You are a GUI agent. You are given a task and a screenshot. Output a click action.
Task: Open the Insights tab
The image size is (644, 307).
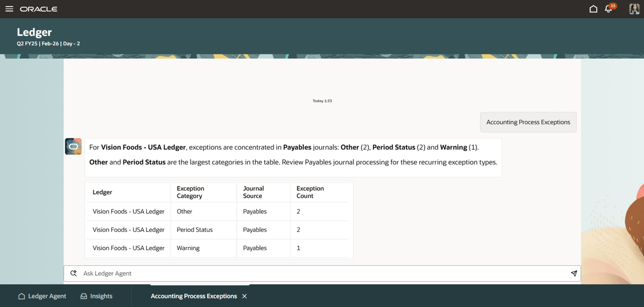[x=96, y=296]
